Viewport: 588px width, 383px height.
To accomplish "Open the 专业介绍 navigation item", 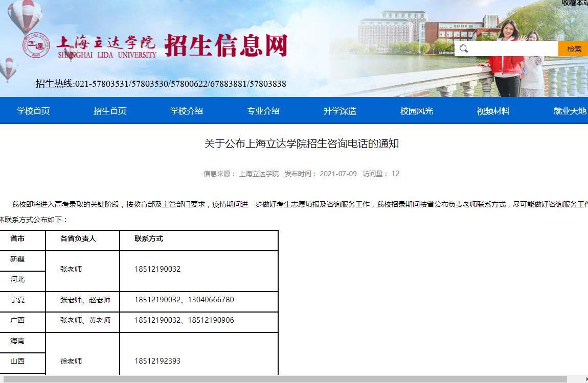I will (263, 111).
